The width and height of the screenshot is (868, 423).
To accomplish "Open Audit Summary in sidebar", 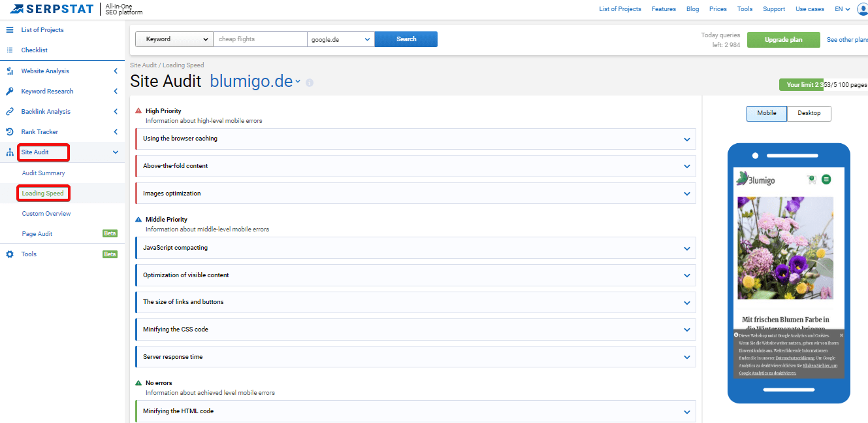I will 44,173.
